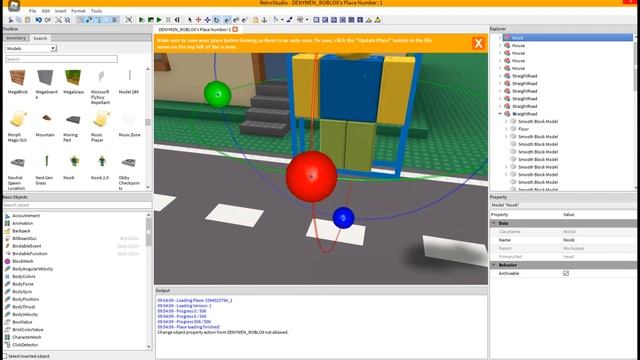Screen dimensions: 640x360
Task: Dismiss the orange save reminder banner
Action: pyautogui.click(x=478, y=43)
